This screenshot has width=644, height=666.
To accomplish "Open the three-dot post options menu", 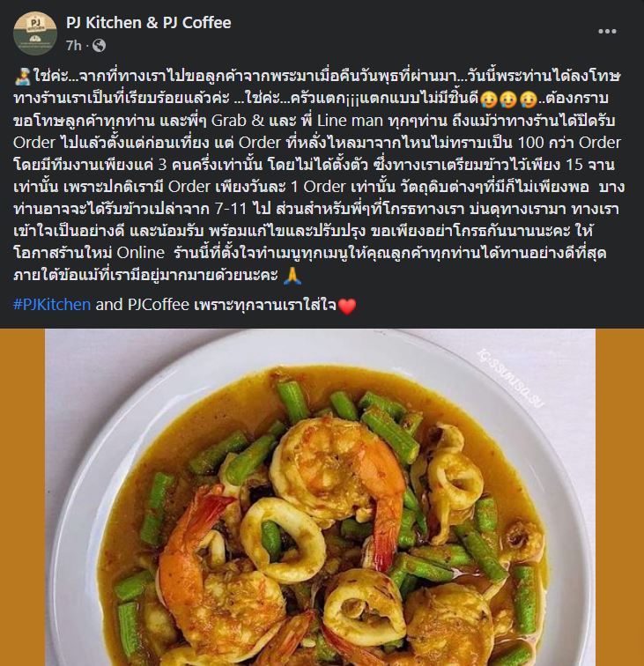I will pos(607,31).
